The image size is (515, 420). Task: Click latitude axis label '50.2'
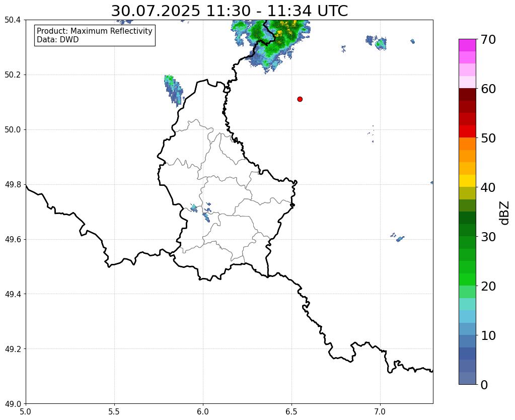[x=13, y=75]
